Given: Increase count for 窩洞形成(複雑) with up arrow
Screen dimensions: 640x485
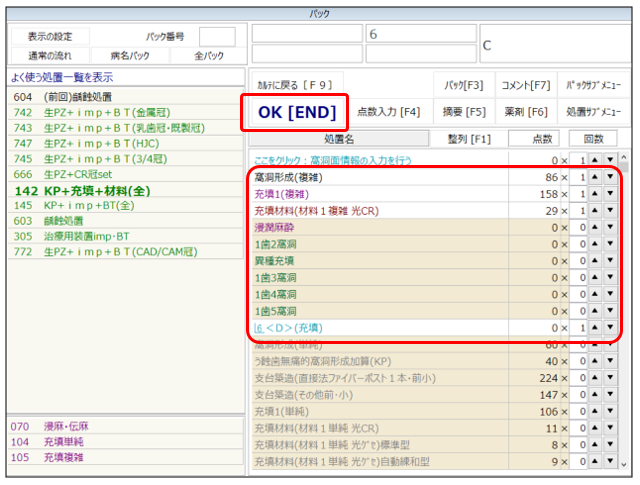Looking at the screenshot, I should click(592, 176).
